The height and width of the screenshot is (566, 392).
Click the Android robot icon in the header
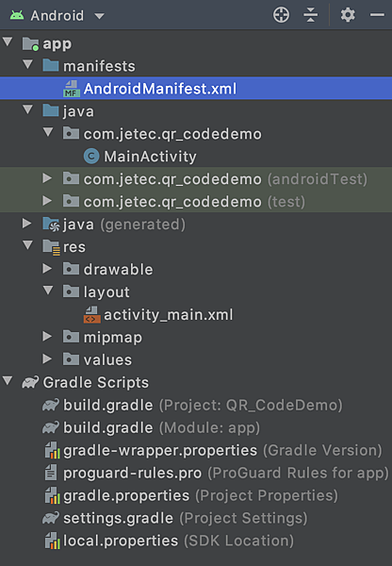click(x=17, y=15)
